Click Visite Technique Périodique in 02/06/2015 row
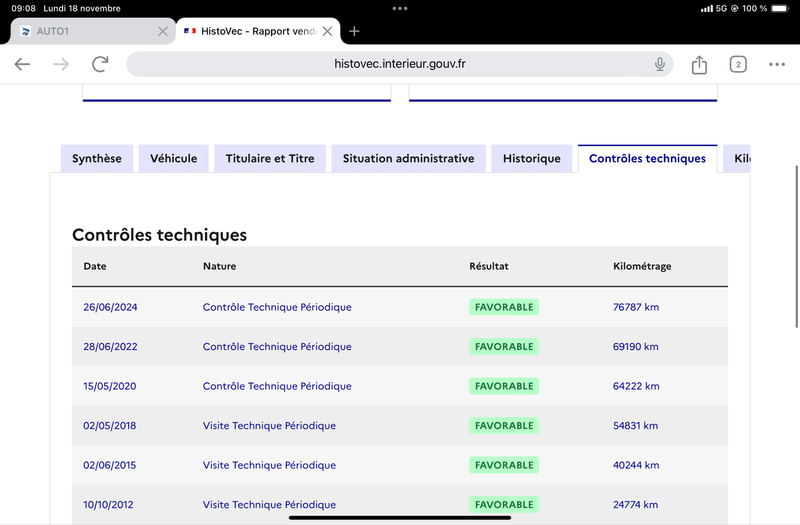Screen dimensions: 800x525 coord(269,465)
